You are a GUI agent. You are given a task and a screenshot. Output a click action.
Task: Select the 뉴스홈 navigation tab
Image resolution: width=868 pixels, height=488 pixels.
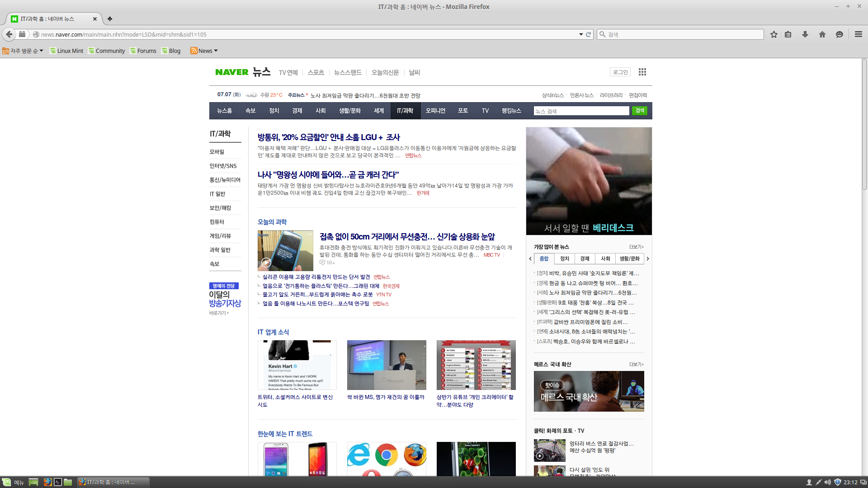point(224,111)
